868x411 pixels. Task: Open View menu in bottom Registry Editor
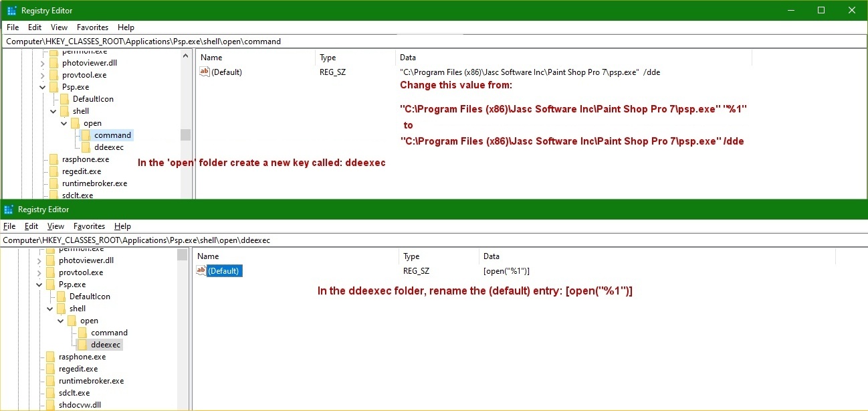pos(56,226)
